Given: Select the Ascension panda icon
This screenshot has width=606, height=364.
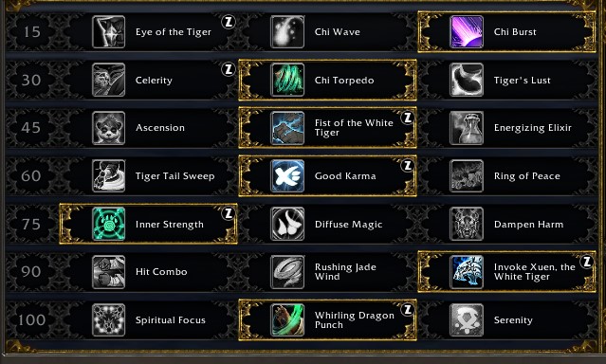Looking at the screenshot, I should coord(109,128).
